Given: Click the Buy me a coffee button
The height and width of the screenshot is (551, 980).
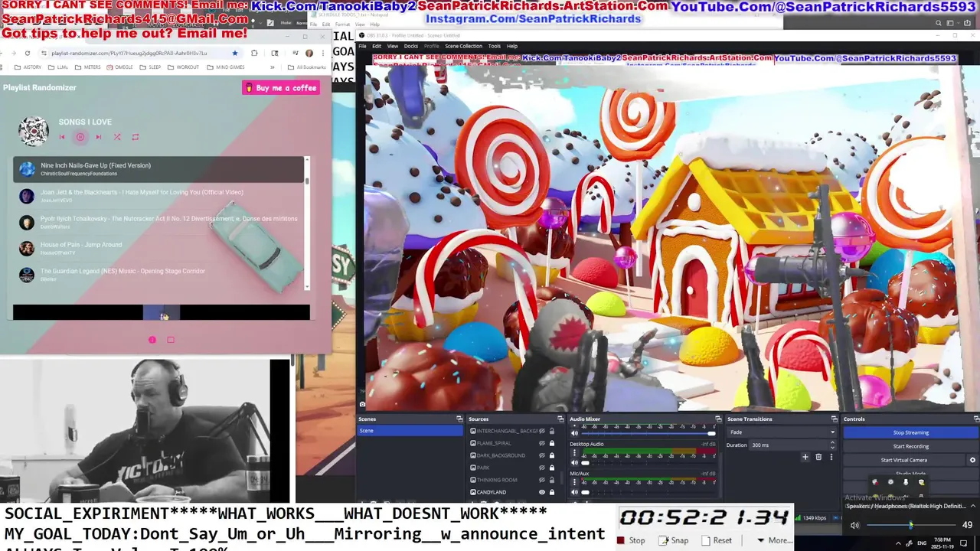Looking at the screenshot, I should point(281,88).
